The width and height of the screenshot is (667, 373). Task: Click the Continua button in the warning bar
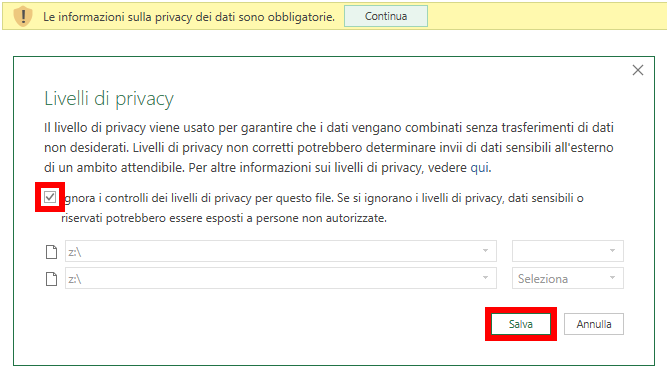(x=386, y=16)
